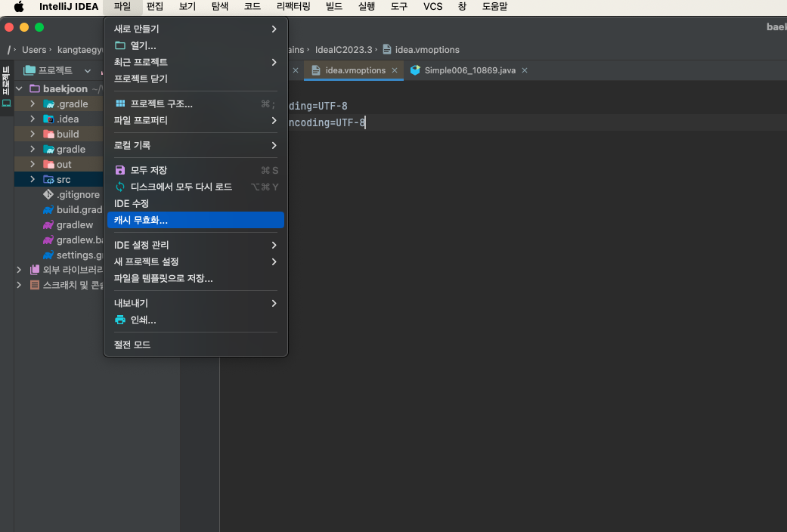This screenshot has height=532, width=787.
Task: Switch to idea.vmoptions tab
Action: tap(355, 71)
